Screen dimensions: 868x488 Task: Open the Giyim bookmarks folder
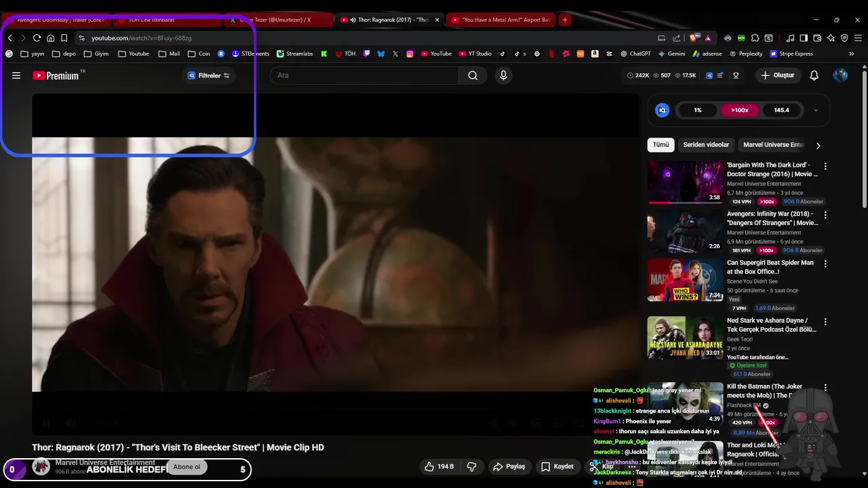tap(96, 54)
